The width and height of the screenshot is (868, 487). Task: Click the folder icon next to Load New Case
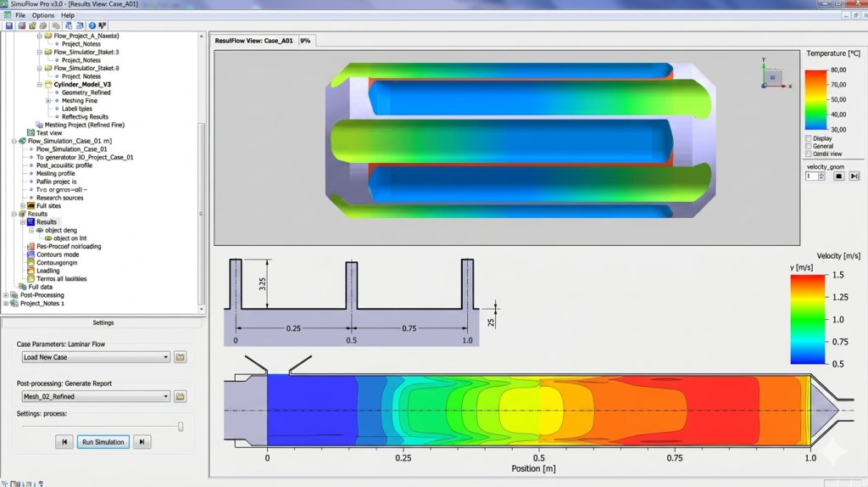click(x=180, y=357)
